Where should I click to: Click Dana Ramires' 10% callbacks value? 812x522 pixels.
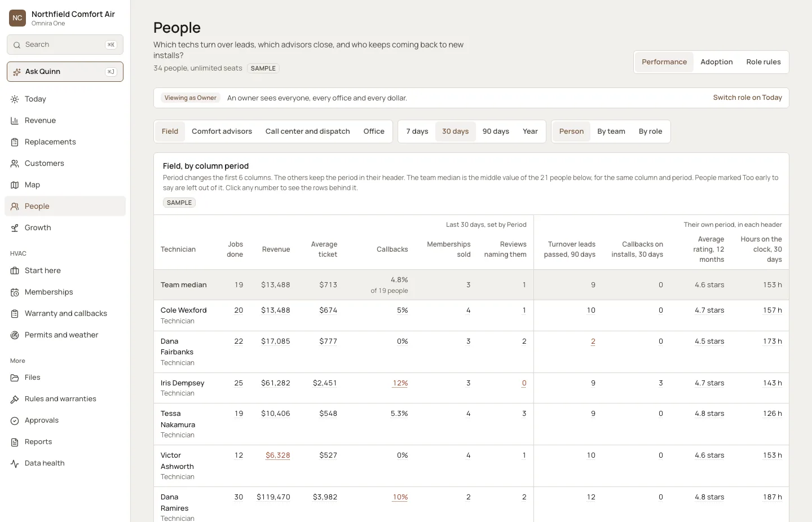pyautogui.click(x=400, y=497)
